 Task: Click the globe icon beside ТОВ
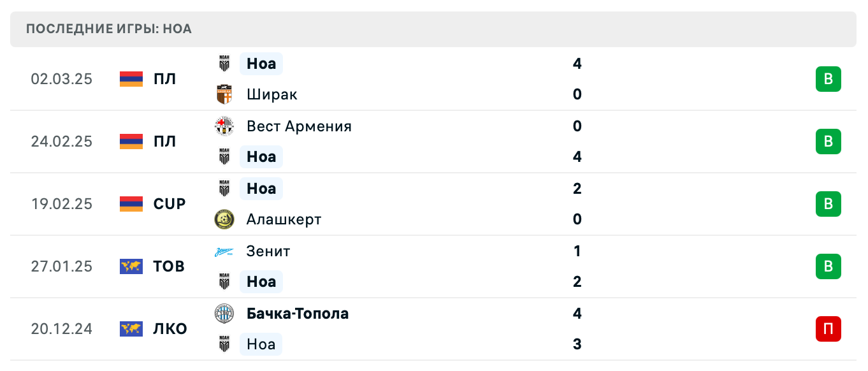131,266
